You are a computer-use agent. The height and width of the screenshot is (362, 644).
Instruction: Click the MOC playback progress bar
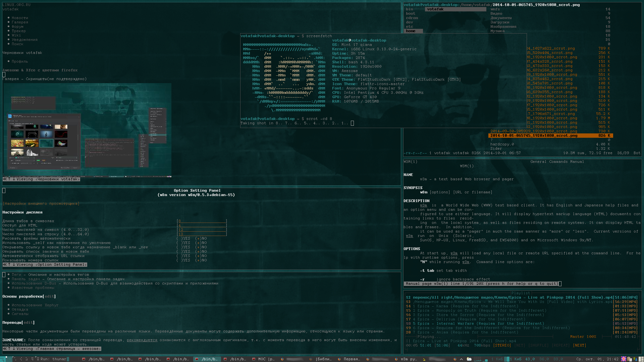click(x=523, y=350)
